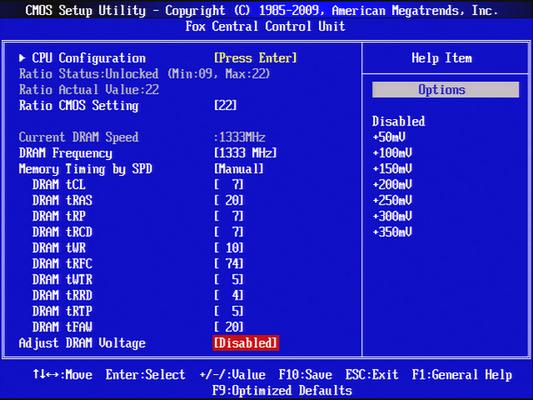533x400 pixels.
Task: Open CPU Configuration Press Enter value
Action: point(255,58)
